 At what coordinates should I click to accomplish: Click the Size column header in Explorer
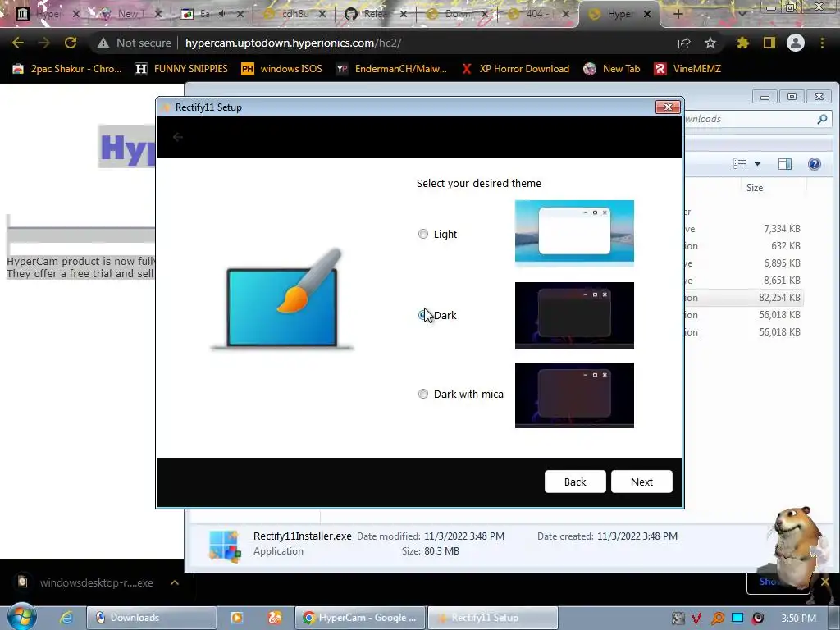click(x=755, y=188)
